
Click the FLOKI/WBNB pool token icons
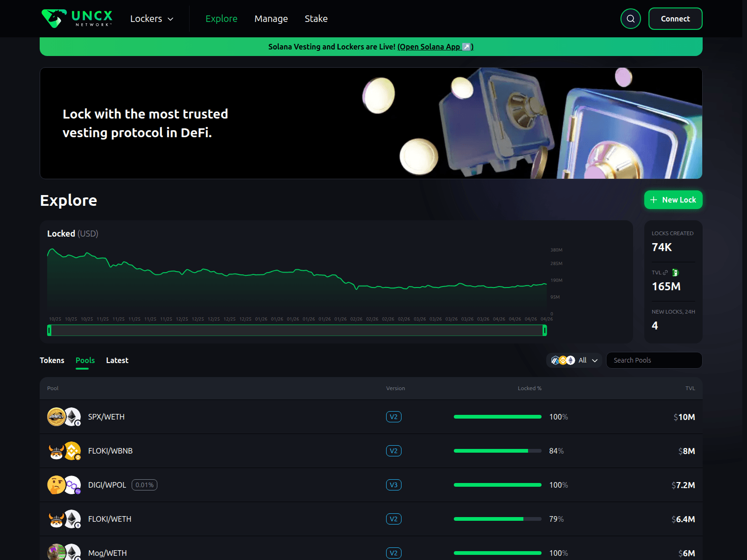(x=64, y=451)
